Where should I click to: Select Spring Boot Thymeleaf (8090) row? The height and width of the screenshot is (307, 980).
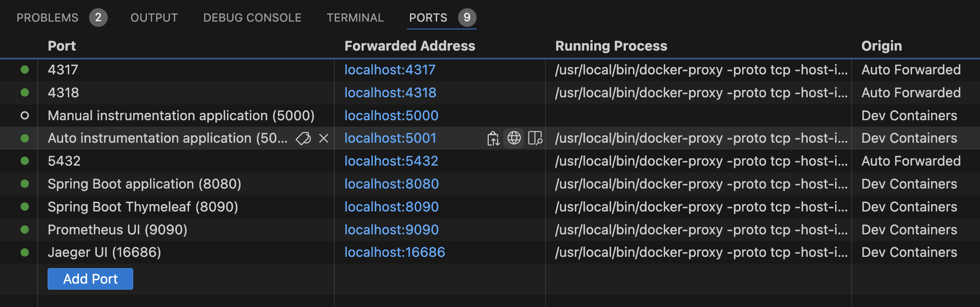143,207
